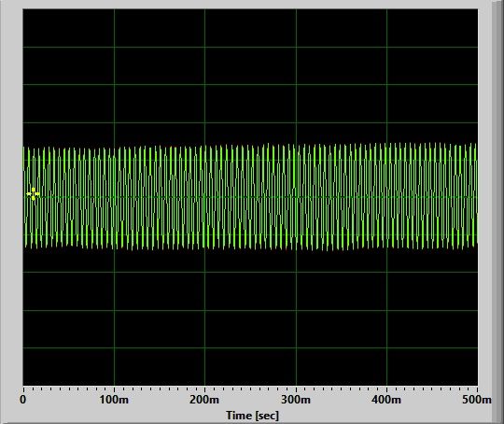Viewport: 504px width, 424px height.
Task: Click the yellow crosshair cursor marker
Action: (33, 194)
